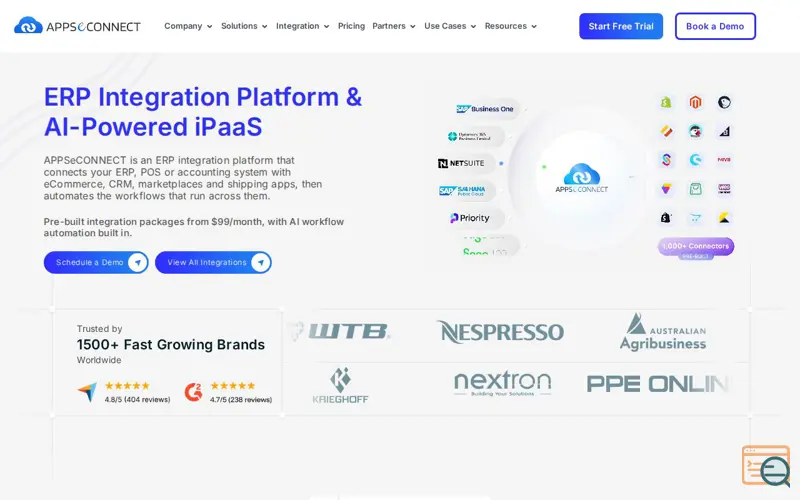Screen dimensions: 800x500
Task: Expand the Integration dropdown menu
Action: point(303,26)
